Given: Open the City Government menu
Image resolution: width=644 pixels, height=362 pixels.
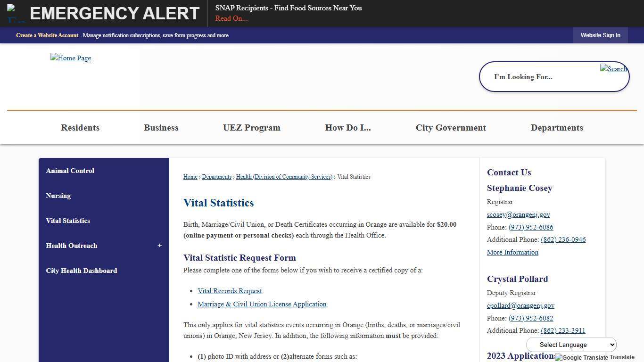Looking at the screenshot, I should click(450, 128).
